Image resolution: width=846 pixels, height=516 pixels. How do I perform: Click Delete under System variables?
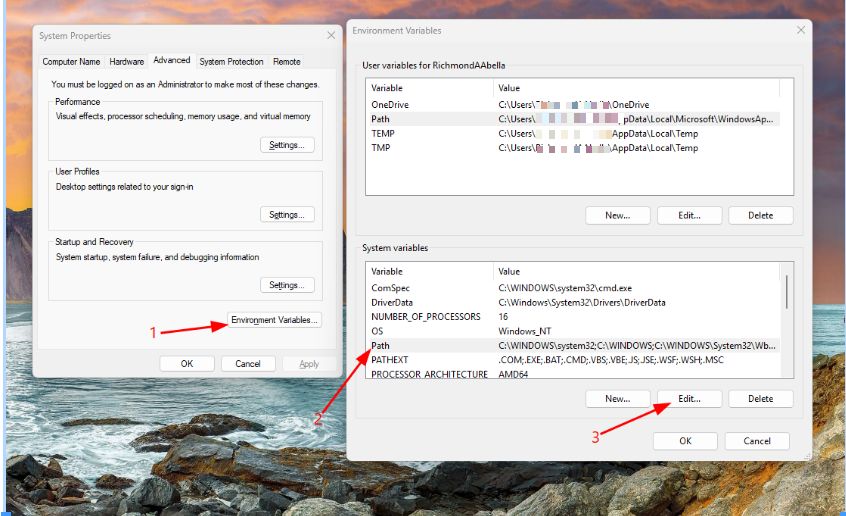(760, 398)
